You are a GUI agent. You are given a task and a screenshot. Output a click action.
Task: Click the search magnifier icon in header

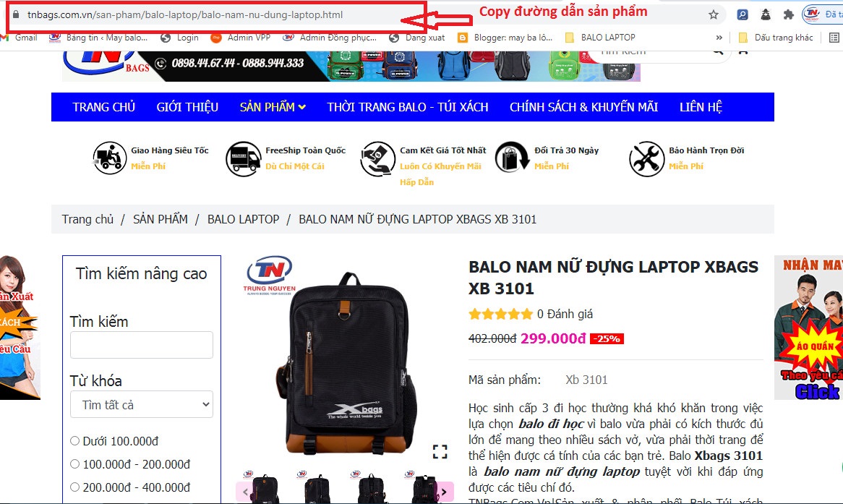tap(718, 51)
